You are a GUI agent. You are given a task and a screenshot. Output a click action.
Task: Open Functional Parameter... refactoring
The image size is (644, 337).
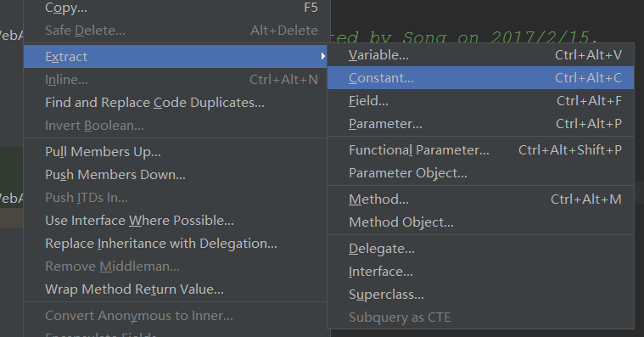(x=480, y=150)
